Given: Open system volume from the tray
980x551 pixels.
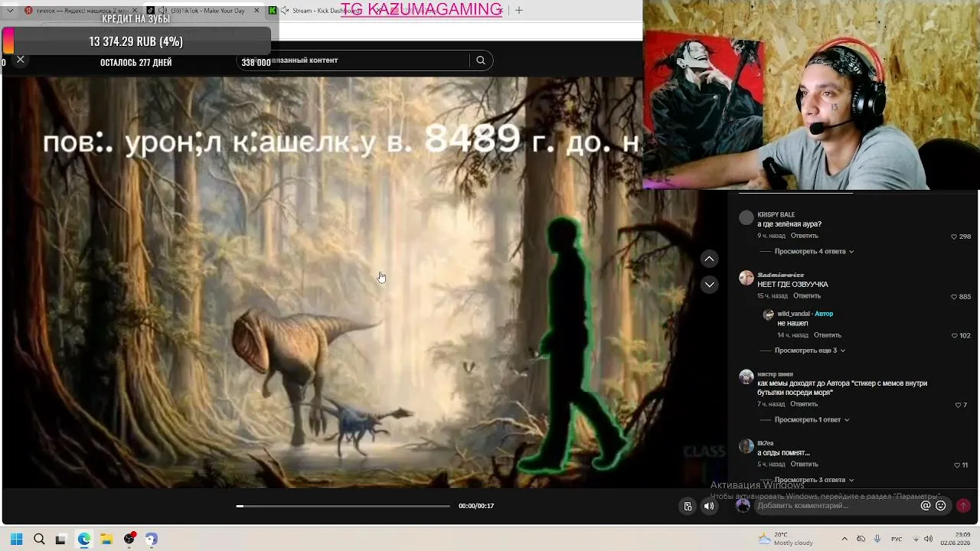Looking at the screenshot, I should pyautogui.click(x=928, y=539).
